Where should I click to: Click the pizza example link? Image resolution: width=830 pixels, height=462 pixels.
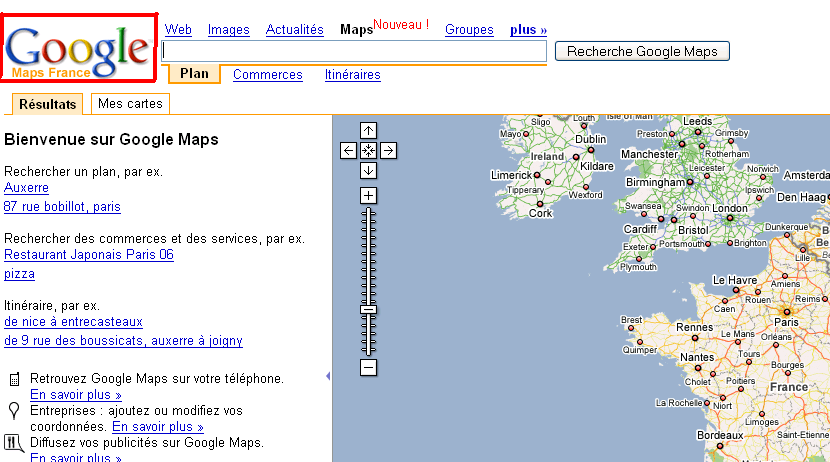click(19, 274)
